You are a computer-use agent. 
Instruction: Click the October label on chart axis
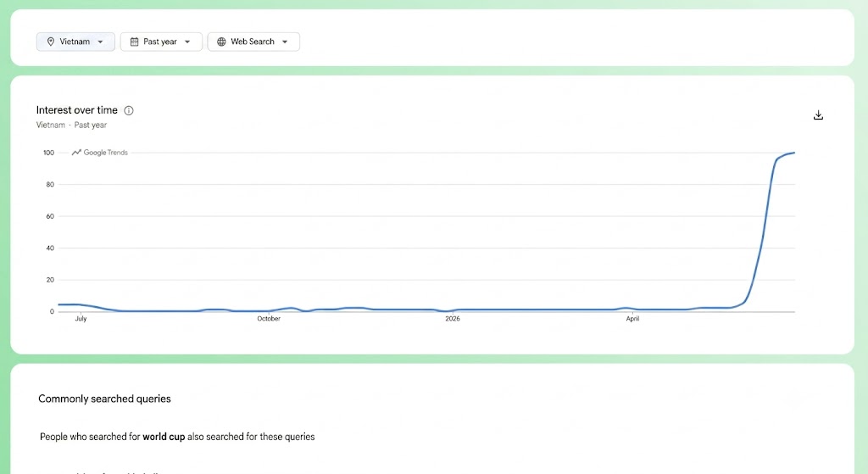[269, 318]
